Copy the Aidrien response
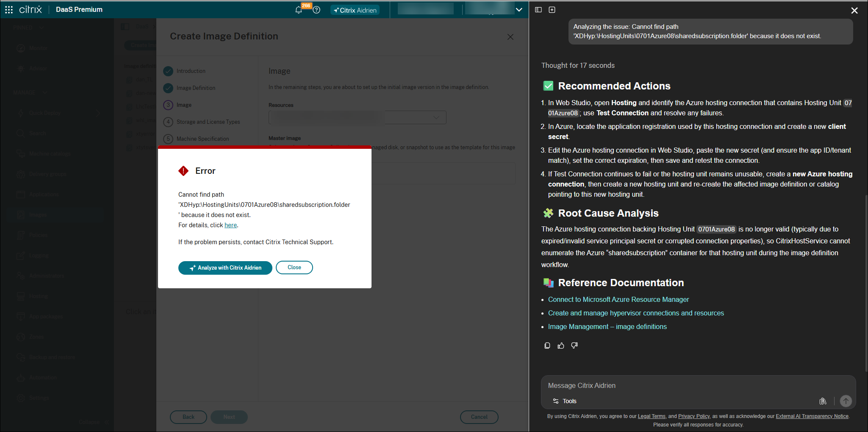The height and width of the screenshot is (432, 868). coord(547,346)
